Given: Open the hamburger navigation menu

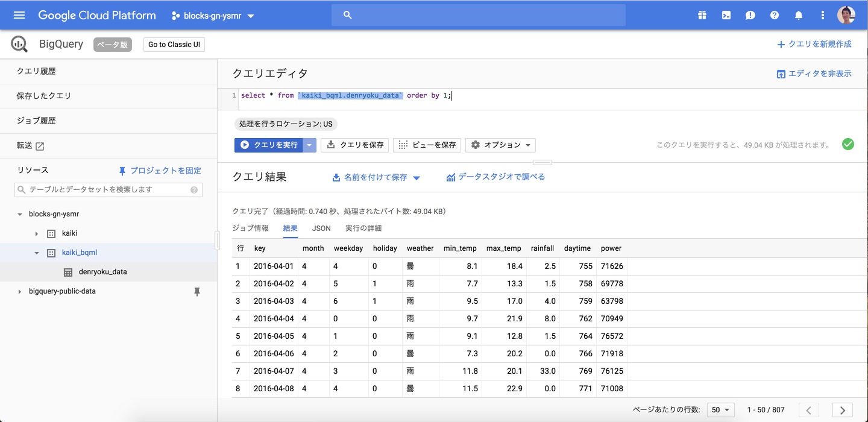Looking at the screenshot, I should (x=19, y=15).
